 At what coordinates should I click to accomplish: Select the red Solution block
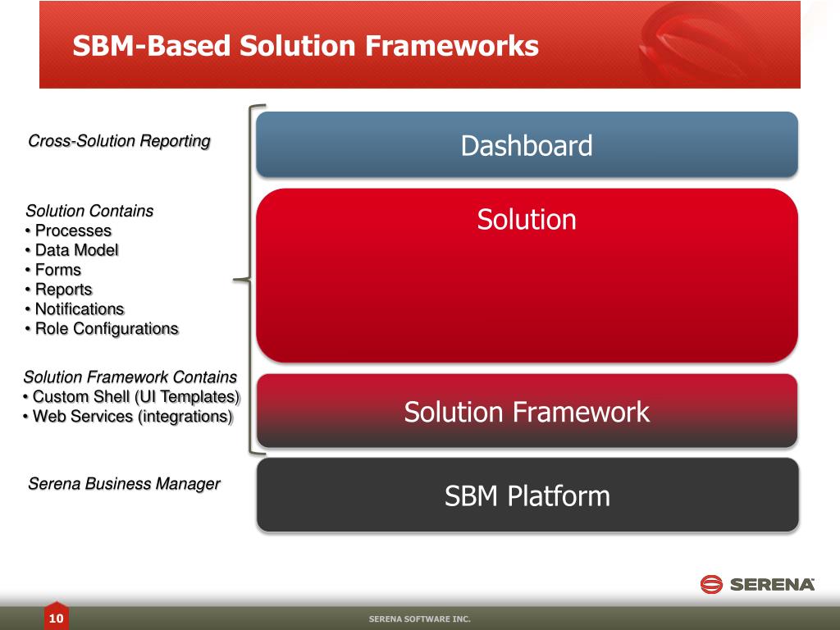click(527, 276)
